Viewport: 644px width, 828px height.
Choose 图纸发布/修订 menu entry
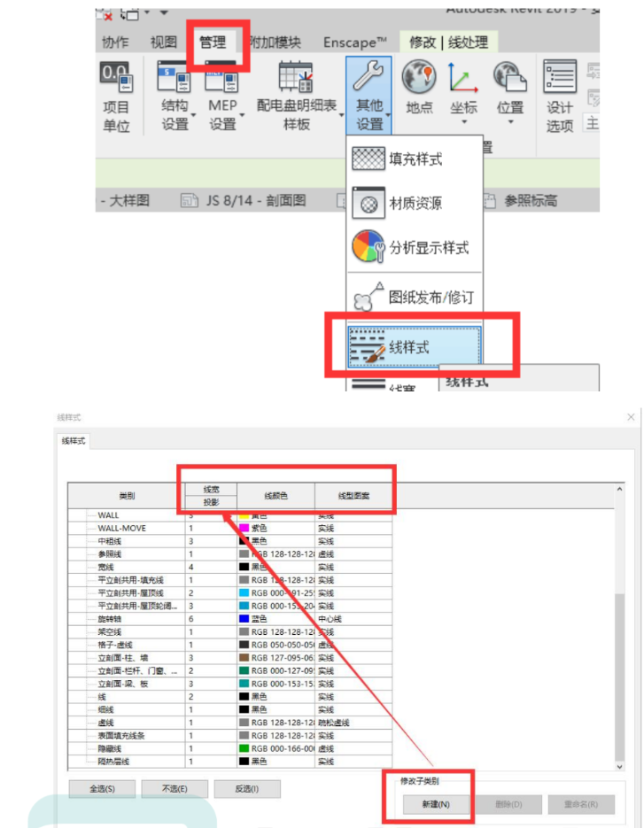[415, 297]
